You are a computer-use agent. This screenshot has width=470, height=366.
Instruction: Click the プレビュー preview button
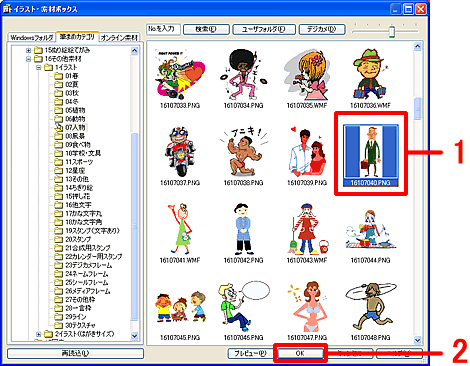(x=250, y=353)
